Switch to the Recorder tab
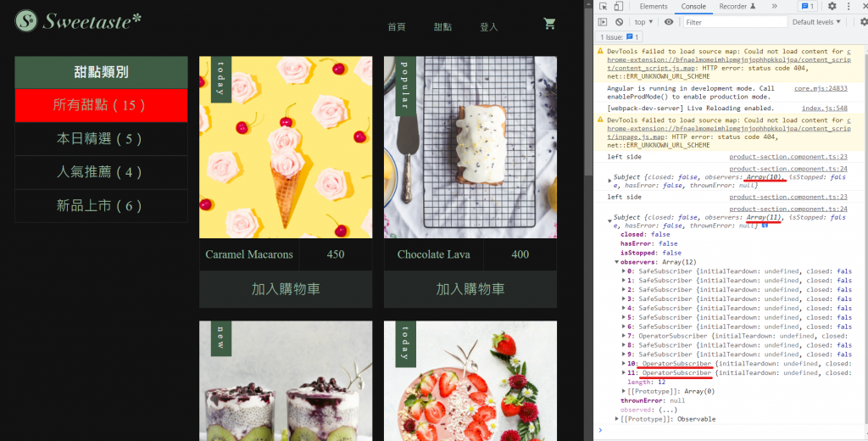 737,7
